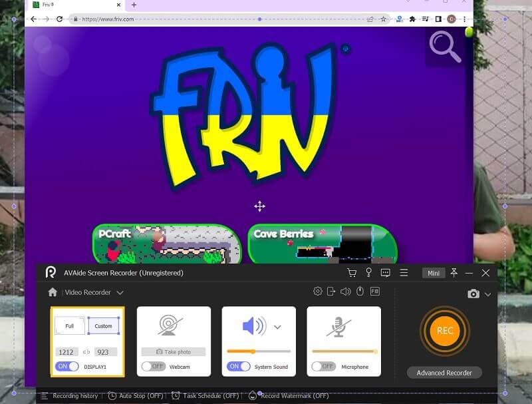The image size is (532, 404).
Task: Open recording settings gear icon
Action: [318, 292]
